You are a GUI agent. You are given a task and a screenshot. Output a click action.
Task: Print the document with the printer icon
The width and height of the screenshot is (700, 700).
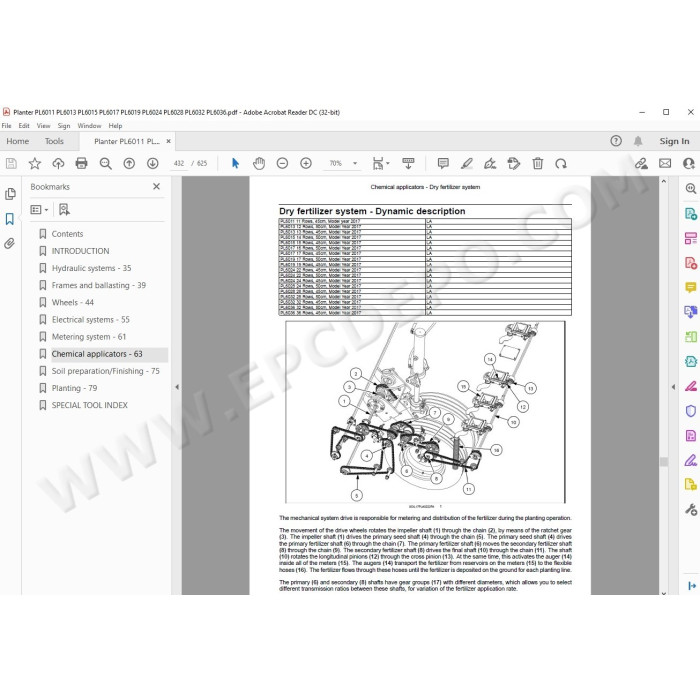(81, 163)
